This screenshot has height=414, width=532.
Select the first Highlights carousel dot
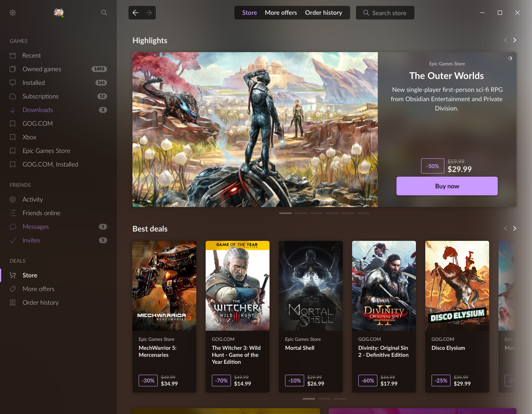tap(285, 213)
